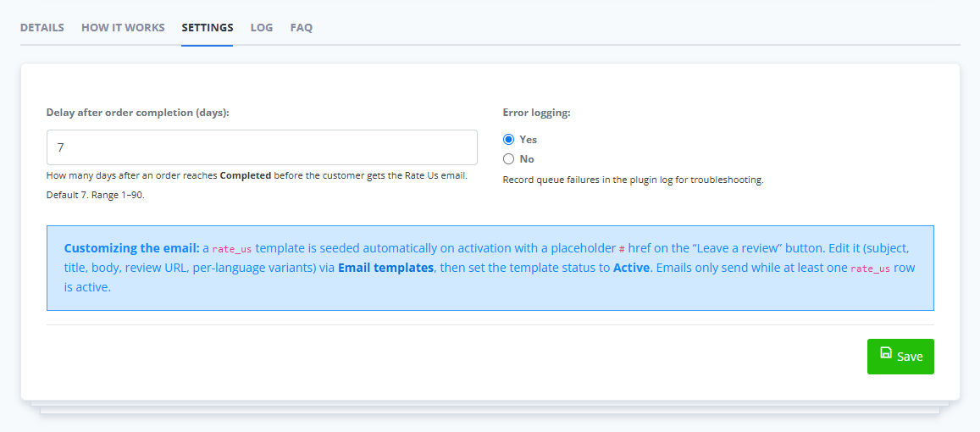980x432 pixels.
Task: Open the Details tab
Action: click(42, 27)
